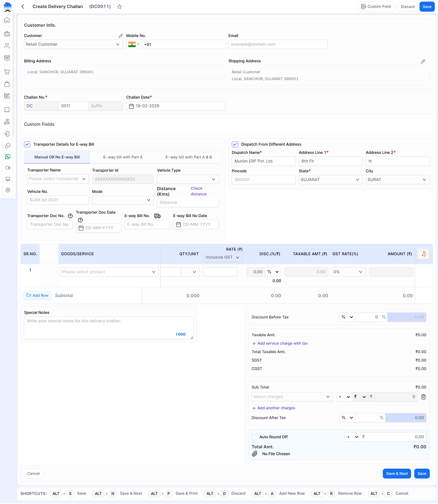
Task: Click the Special Notes text area
Action: 108,328
